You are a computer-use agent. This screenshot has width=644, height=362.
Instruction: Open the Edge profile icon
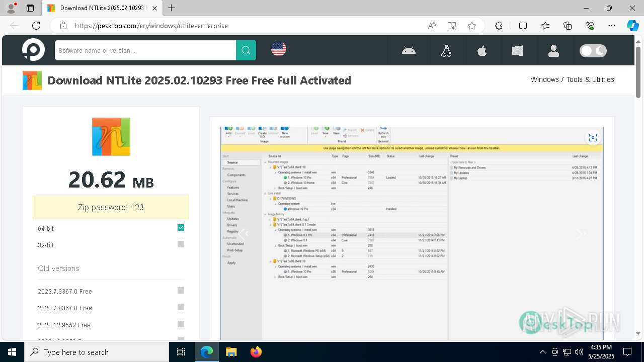[x=11, y=8]
